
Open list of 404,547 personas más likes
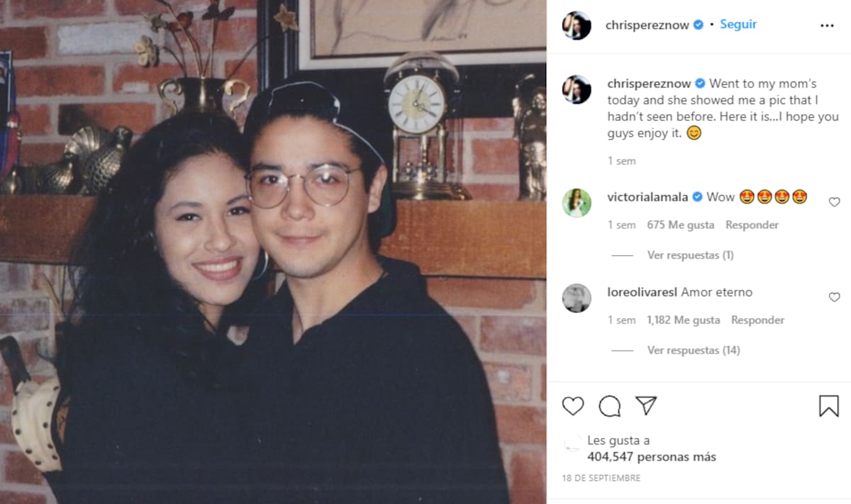click(652, 457)
